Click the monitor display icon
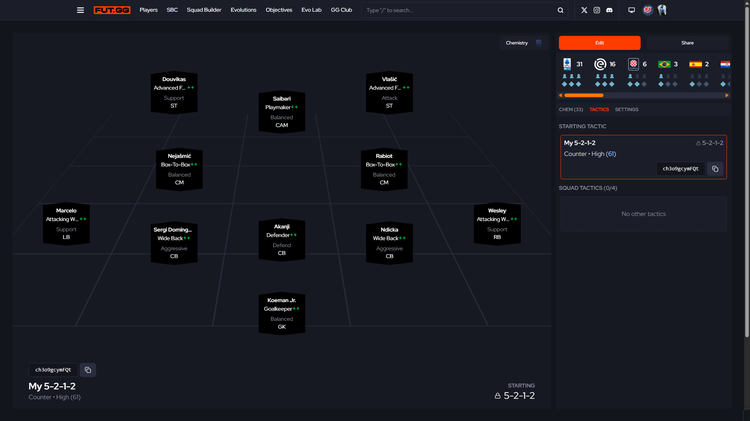 pyautogui.click(x=631, y=10)
